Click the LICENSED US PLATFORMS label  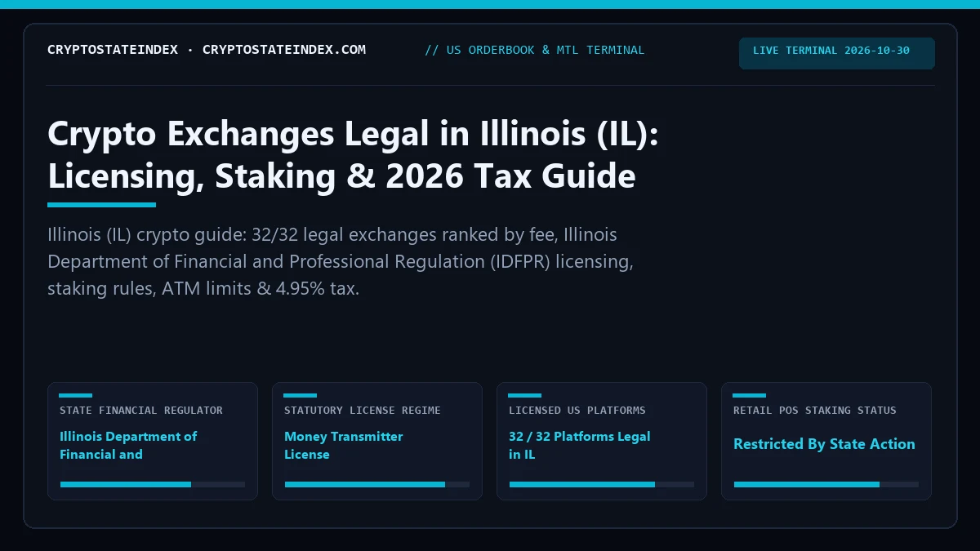[x=577, y=411]
